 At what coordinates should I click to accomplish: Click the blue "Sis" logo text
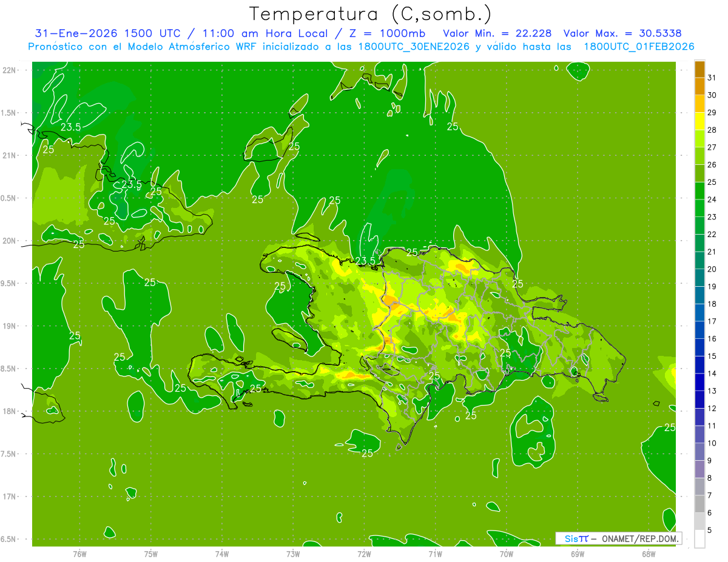tap(570, 538)
